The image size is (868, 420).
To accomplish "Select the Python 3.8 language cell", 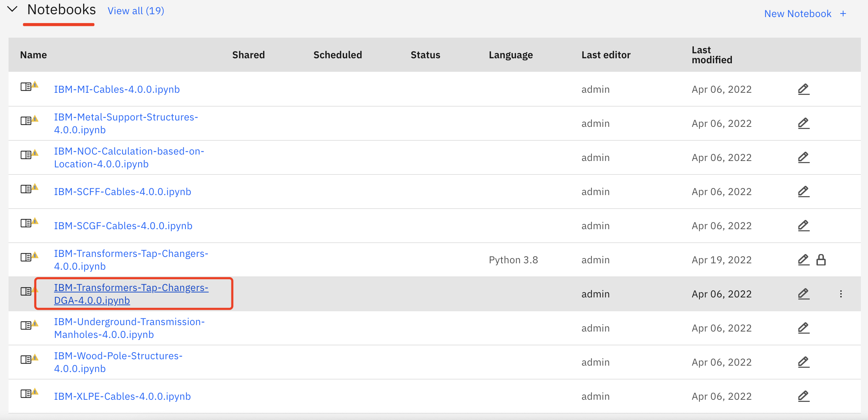I will (x=513, y=260).
